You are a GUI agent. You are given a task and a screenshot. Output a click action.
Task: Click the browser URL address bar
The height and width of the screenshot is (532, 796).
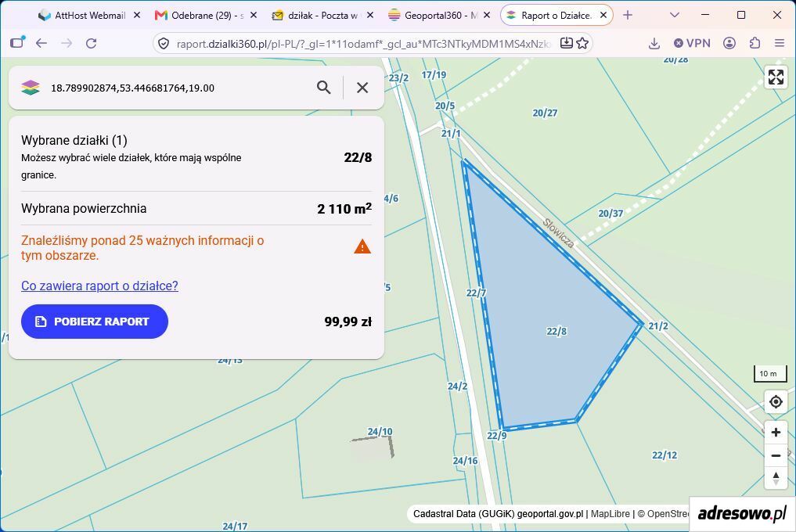pyautogui.click(x=363, y=44)
